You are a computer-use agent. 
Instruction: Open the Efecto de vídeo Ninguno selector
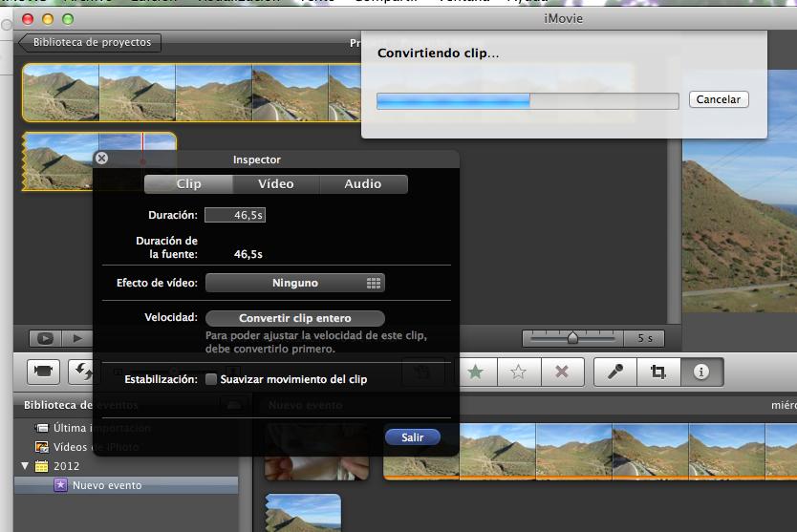coord(294,283)
